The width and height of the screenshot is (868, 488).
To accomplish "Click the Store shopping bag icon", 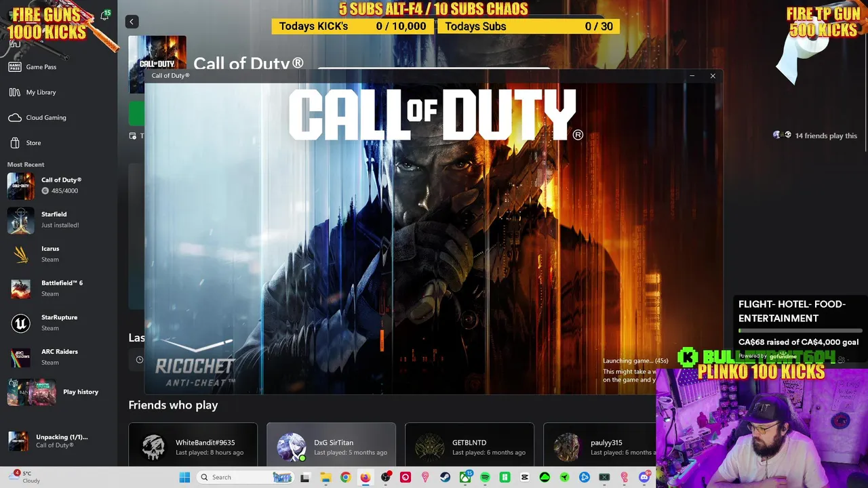I will coord(14,143).
